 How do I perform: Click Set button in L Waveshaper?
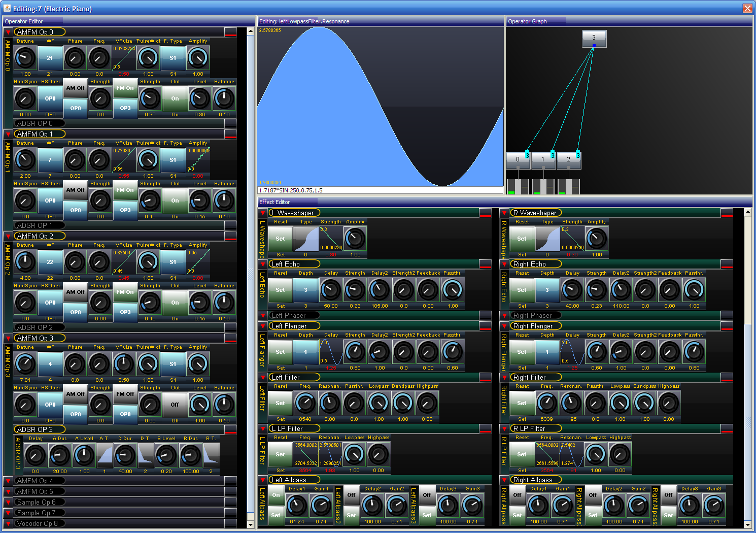pos(281,239)
